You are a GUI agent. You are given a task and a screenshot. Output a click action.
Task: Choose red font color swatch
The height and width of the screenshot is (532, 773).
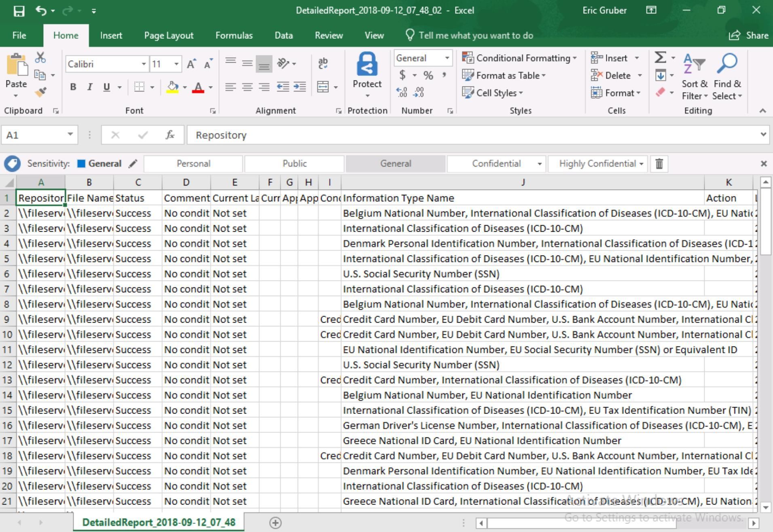pos(199,87)
